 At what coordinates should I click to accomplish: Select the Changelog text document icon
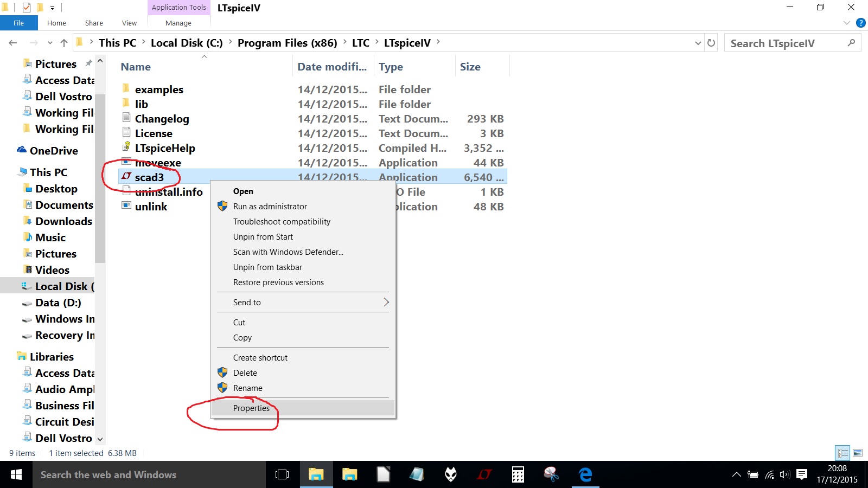(126, 118)
